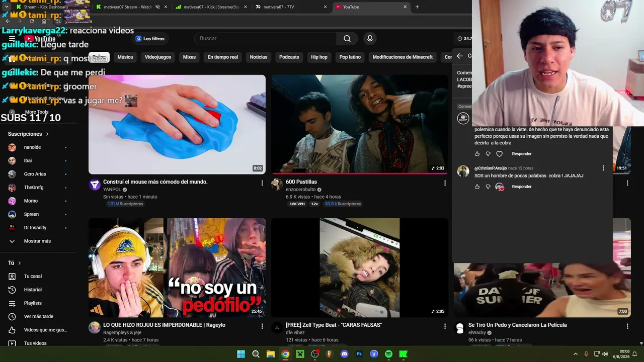The image size is (644, 362).
Task: Open more options for '600 Pastillas' video
Action: point(445,183)
